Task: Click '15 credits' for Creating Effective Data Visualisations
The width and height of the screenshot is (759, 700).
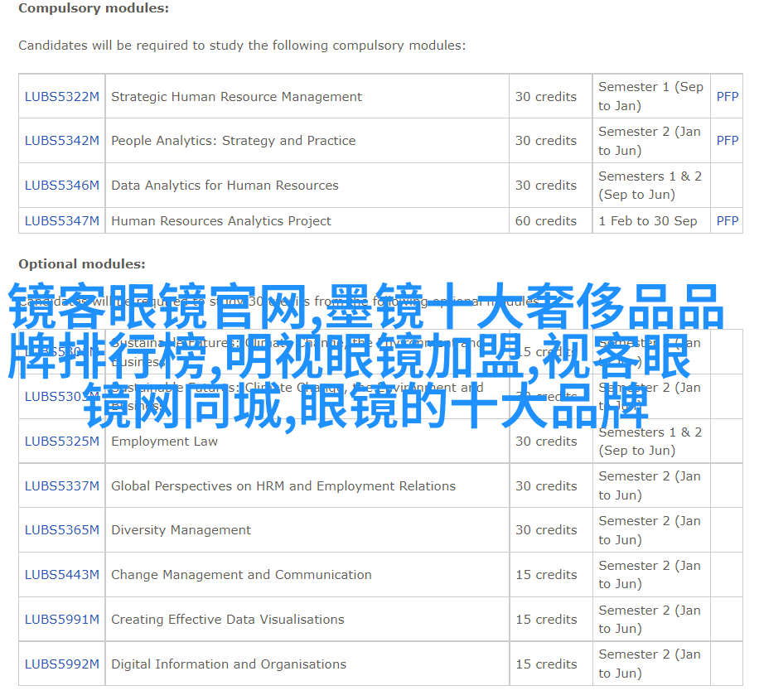Action: pos(546,619)
